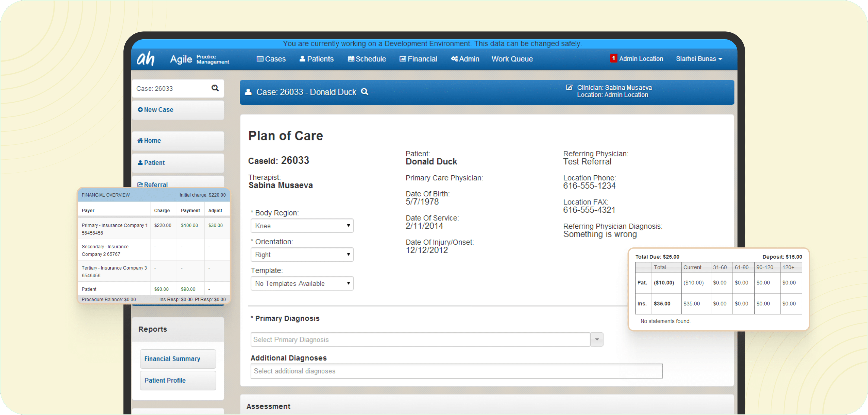868x415 pixels.
Task: Click the FINANCIAL OVERVIEW panel title
Action: pos(106,195)
